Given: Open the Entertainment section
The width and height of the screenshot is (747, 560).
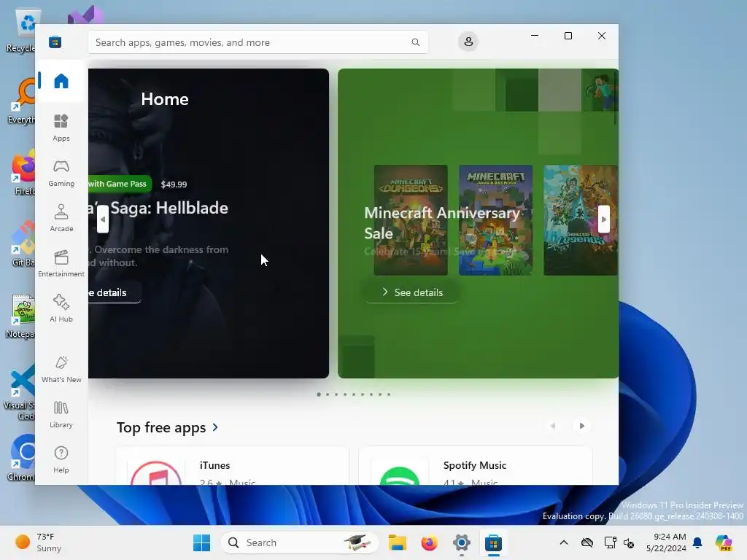Looking at the screenshot, I should [x=61, y=263].
